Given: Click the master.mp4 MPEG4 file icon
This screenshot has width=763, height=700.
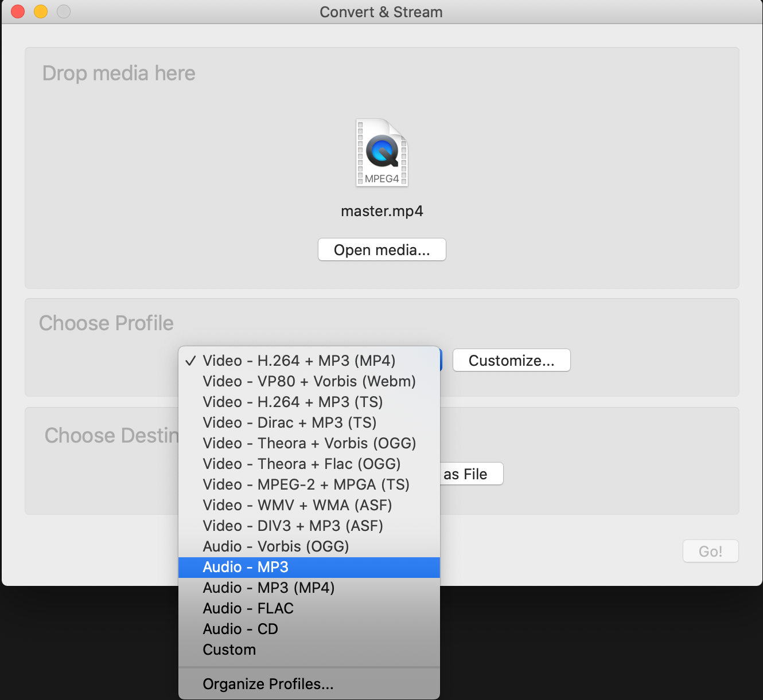Looking at the screenshot, I should [x=382, y=152].
